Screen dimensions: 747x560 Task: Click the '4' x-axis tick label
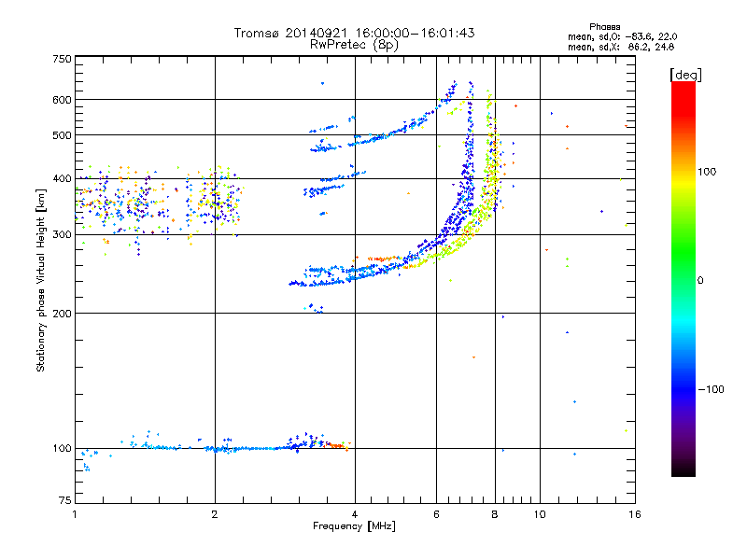coord(355,514)
